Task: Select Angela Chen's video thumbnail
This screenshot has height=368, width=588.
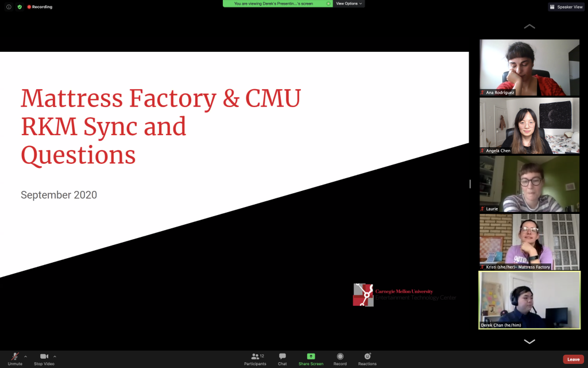Action: [x=529, y=126]
